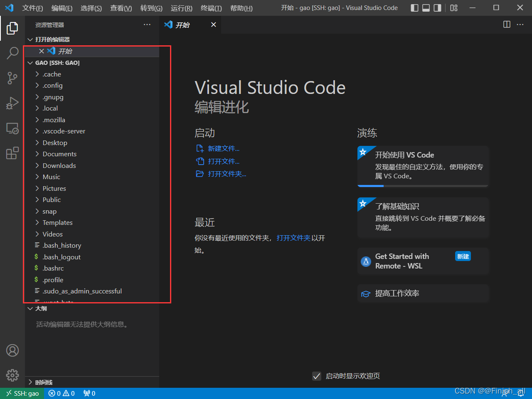The image size is (532, 399).
Task: Open the 运行(R) menu
Action: tap(182, 8)
